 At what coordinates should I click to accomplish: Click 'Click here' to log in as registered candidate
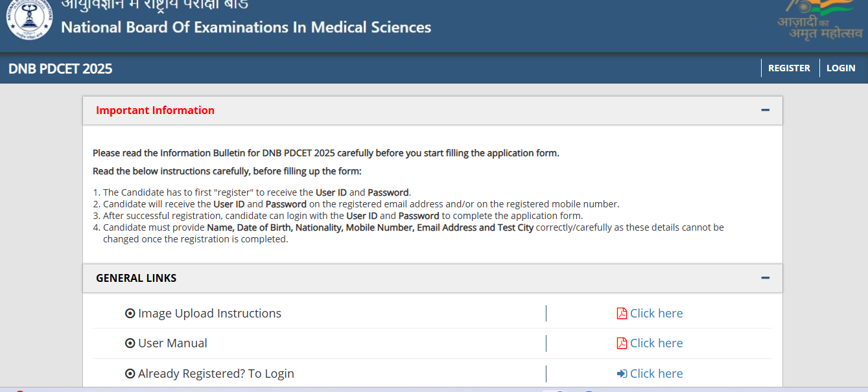click(x=656, y=373)
